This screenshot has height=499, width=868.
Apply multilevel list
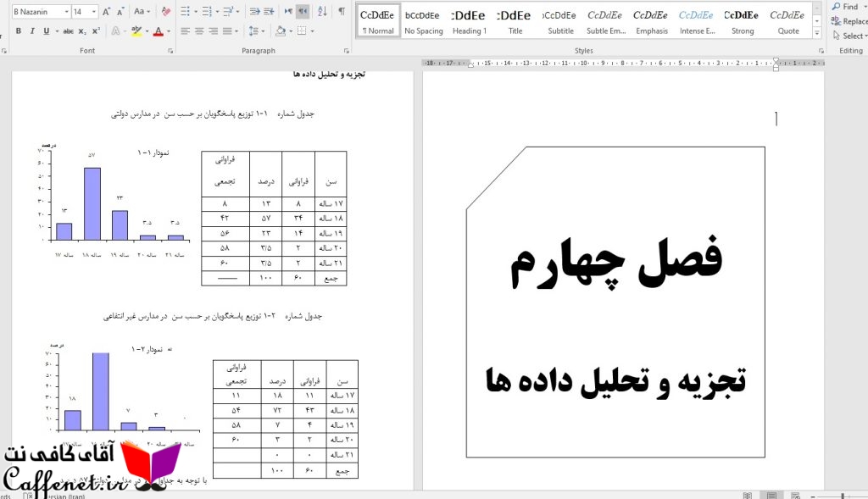[x=227, y=11]
